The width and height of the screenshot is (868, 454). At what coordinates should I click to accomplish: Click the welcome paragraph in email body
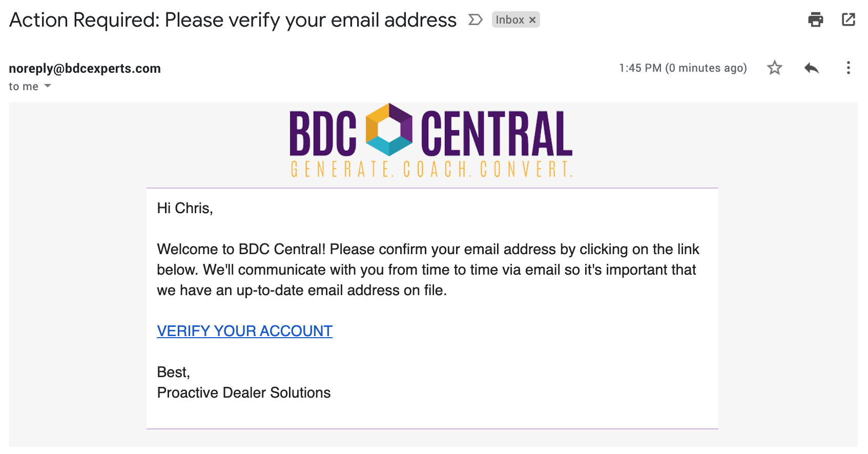(428, 270)
